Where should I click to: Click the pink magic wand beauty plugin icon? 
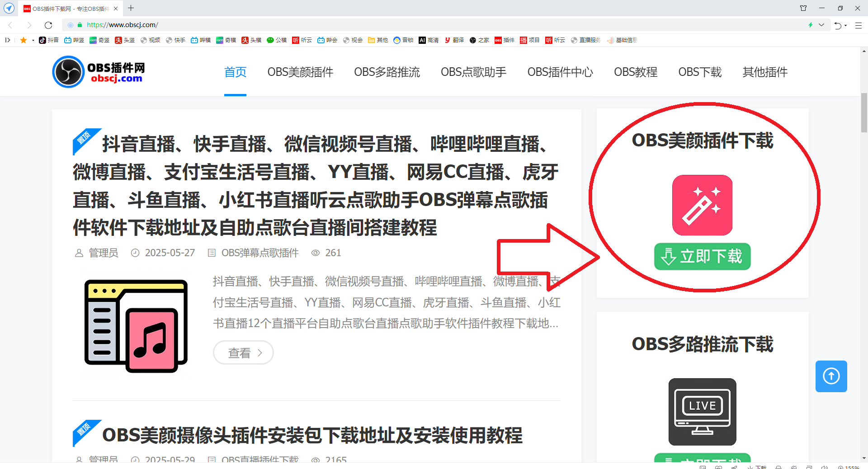(x=702, y=205)
